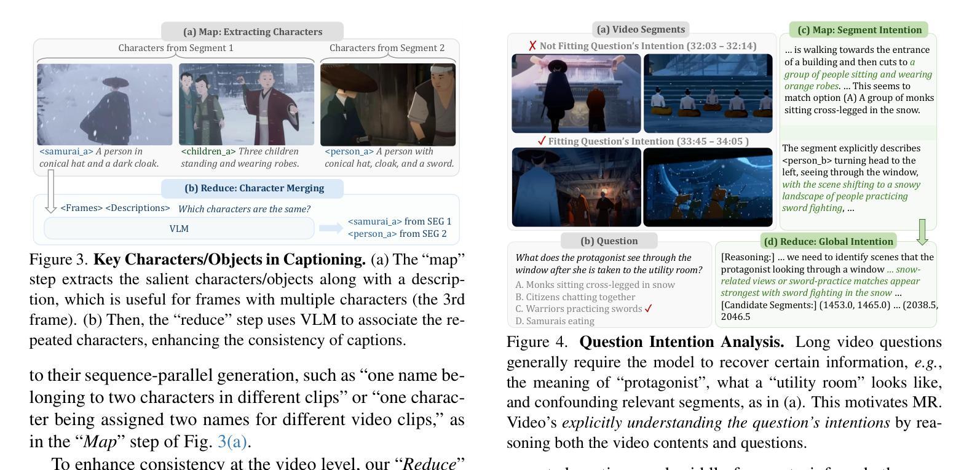Select the sword practice snowy frame
The height and width of the screenshot is (470, 980).
(708, 187)
